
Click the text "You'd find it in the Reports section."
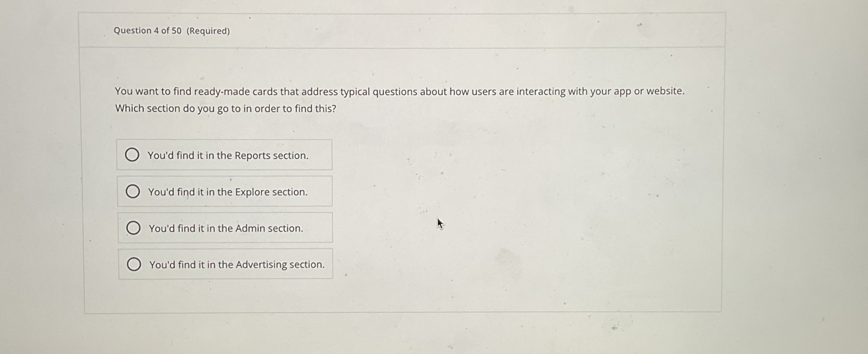228,155
